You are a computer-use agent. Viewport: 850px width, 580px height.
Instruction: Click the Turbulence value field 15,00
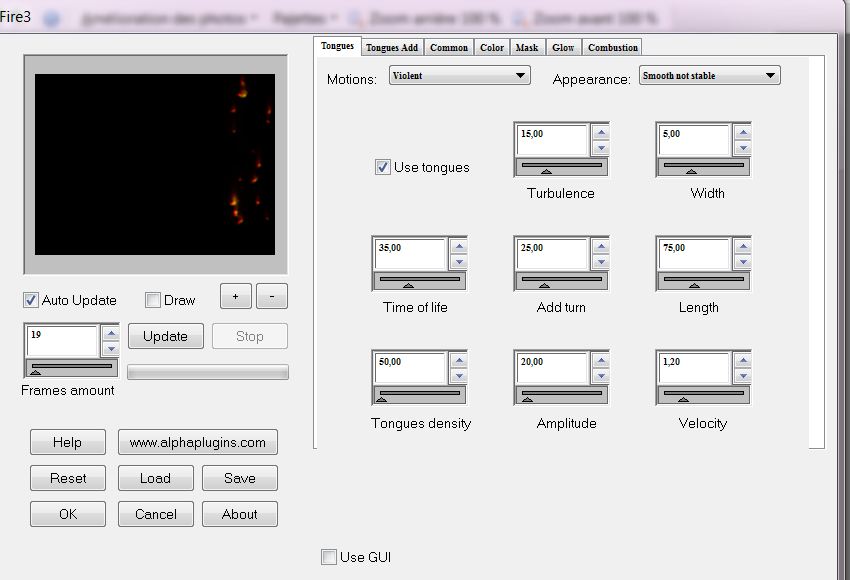click(552, 140)
